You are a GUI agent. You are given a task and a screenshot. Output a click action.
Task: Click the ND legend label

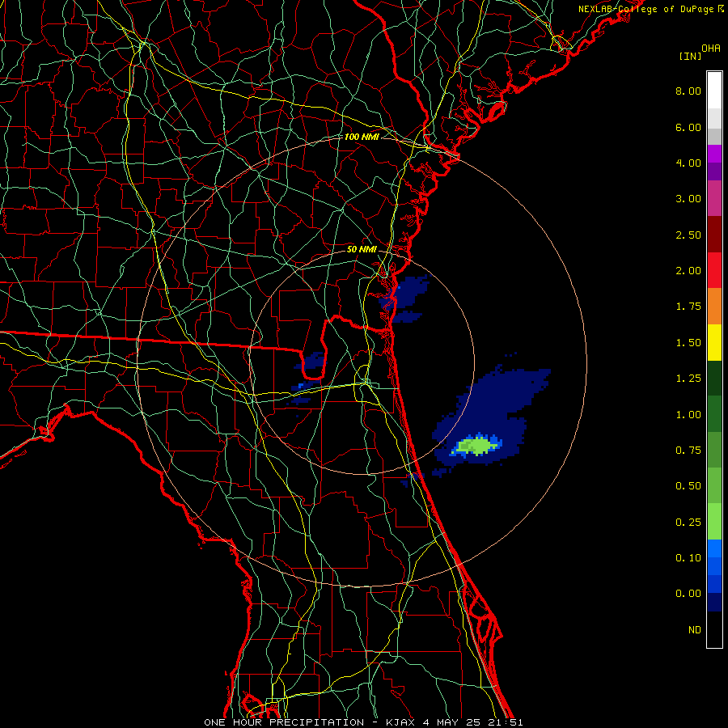coord(695,630)
